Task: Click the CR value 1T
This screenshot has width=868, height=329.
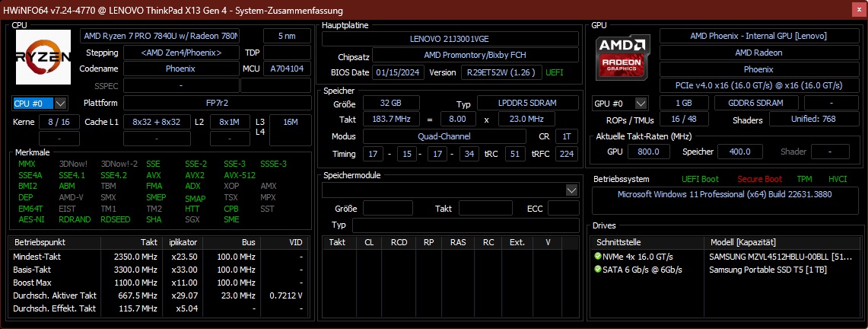Action: tap(566, 136)
